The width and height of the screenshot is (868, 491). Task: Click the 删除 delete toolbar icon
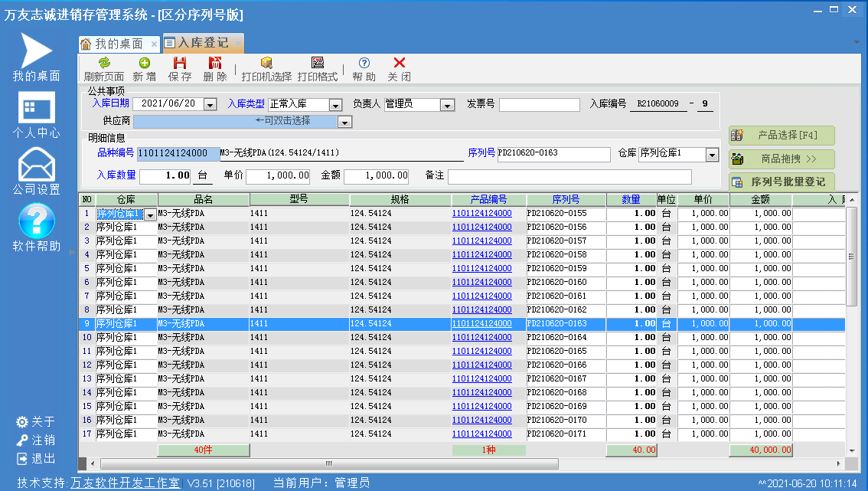[215, 64]
